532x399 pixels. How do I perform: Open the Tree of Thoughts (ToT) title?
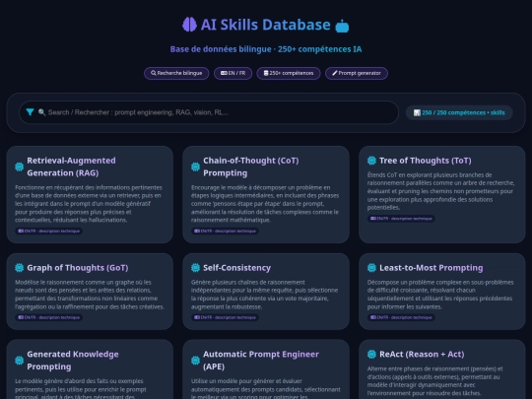click(426, 161)
